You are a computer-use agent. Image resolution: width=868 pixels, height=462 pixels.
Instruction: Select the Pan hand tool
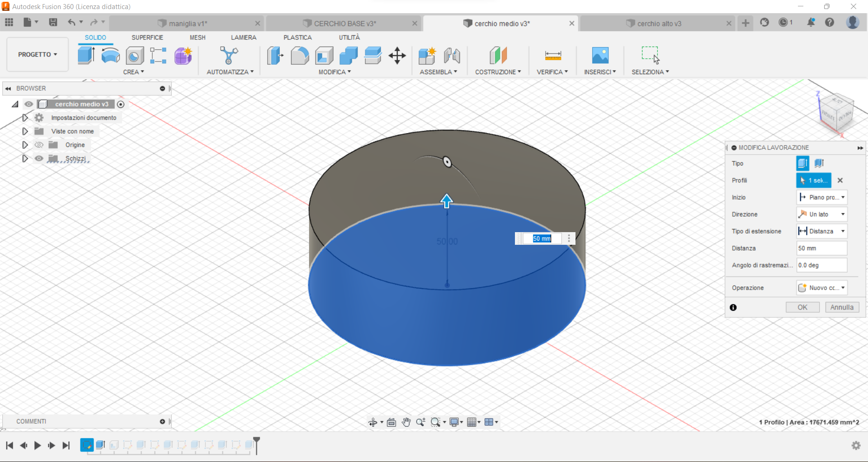[406, 422]
